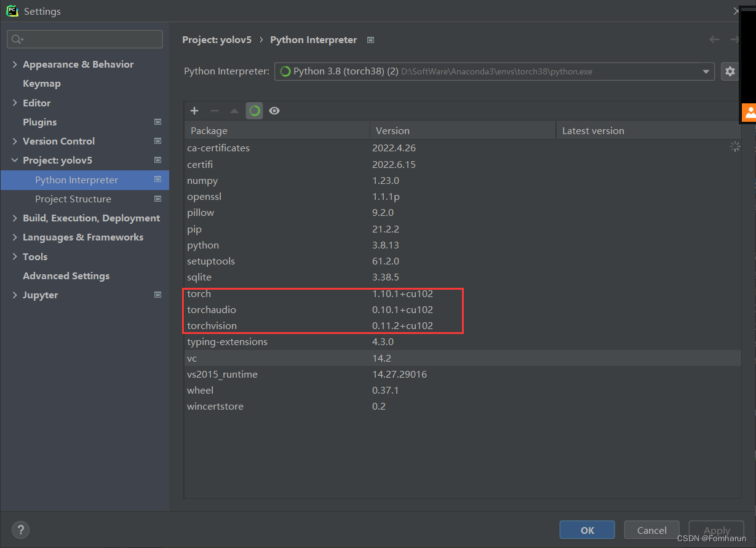Click the install package plus icon
The image size is (756, 548).
[x=194, y=111]
